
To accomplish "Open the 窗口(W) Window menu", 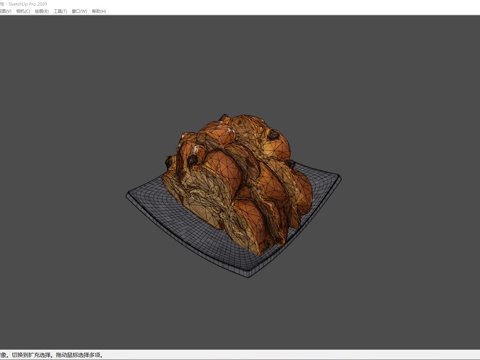I will click(79, 11).
